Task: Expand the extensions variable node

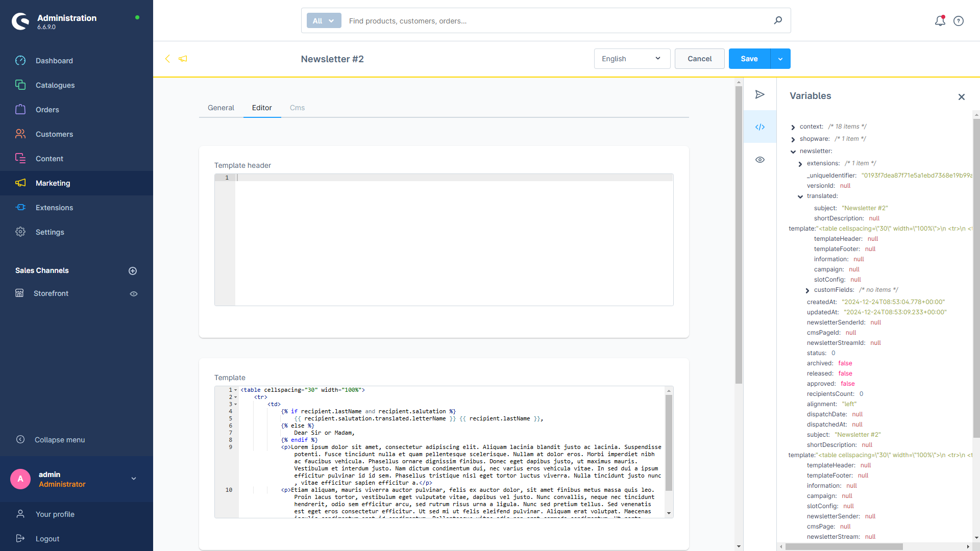Action: point(800,164)
